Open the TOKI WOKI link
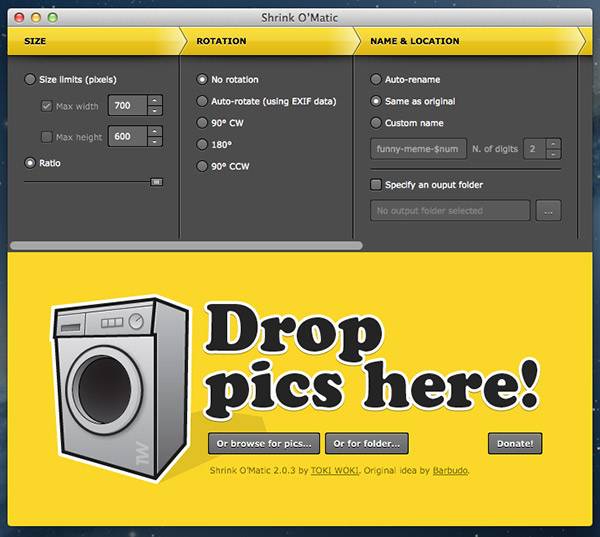Image resolution: width=600 pixels, height=537 pixels. coord(335,470)
